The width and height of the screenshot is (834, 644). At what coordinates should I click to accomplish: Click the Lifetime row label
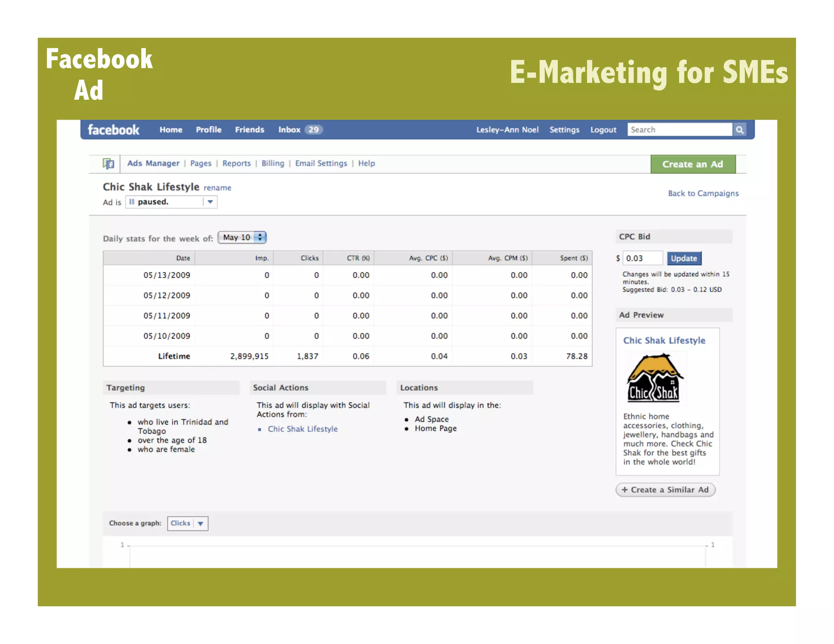pyautogui.click(x=174, y=356)
